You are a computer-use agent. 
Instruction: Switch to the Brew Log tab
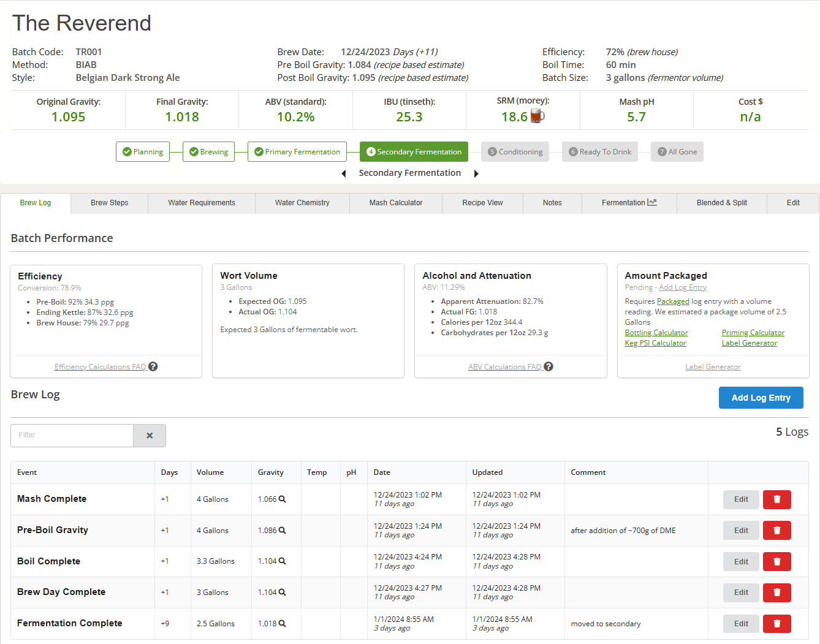point(36,203)
